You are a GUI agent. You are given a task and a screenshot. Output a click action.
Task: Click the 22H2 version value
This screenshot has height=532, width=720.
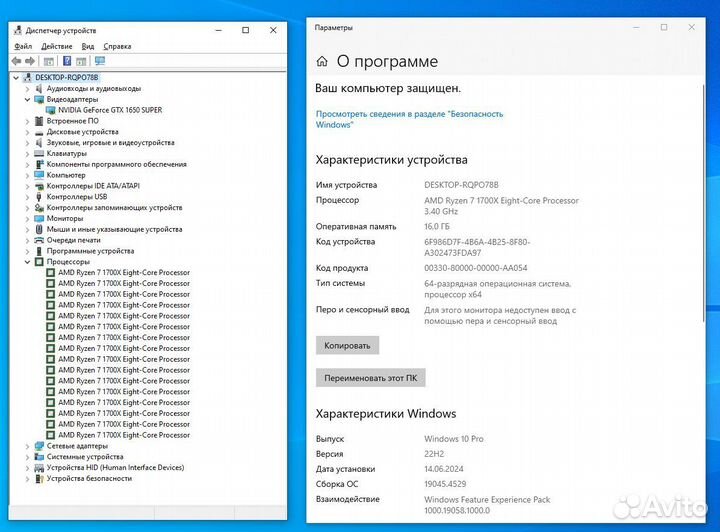pyautogui.click(x=434, y=454)
